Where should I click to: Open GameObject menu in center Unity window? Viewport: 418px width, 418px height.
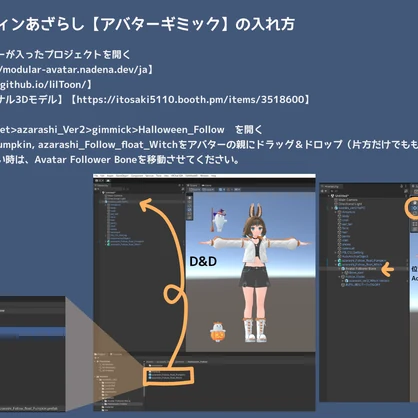pos(122,176)
